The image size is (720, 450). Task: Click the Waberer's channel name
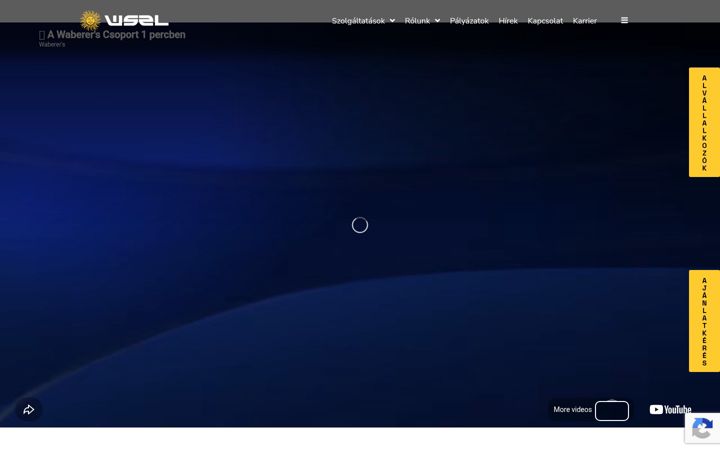(x=52, y=45)
